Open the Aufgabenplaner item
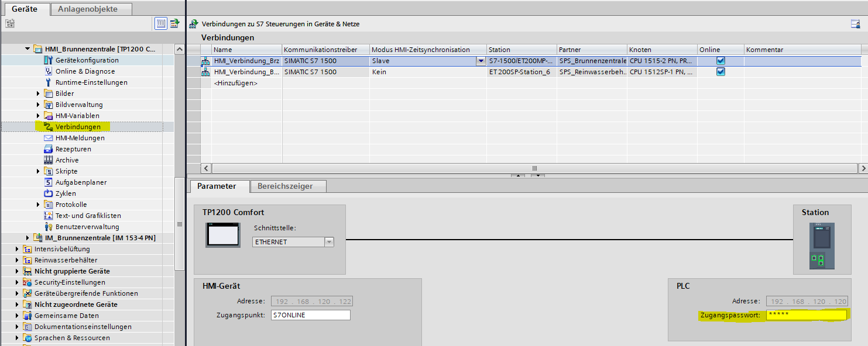Viewport: 868px width, 346px height. (x=81, y=182)
